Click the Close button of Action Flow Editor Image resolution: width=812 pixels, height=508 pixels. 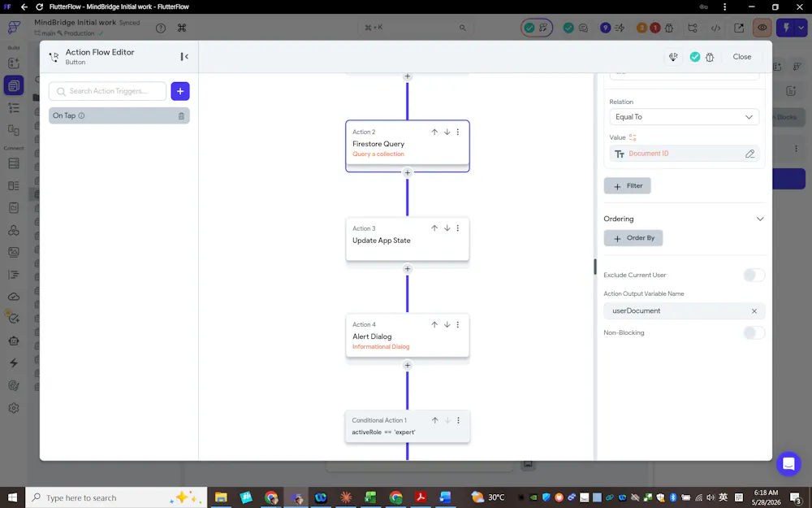click(x=741, y=57)
